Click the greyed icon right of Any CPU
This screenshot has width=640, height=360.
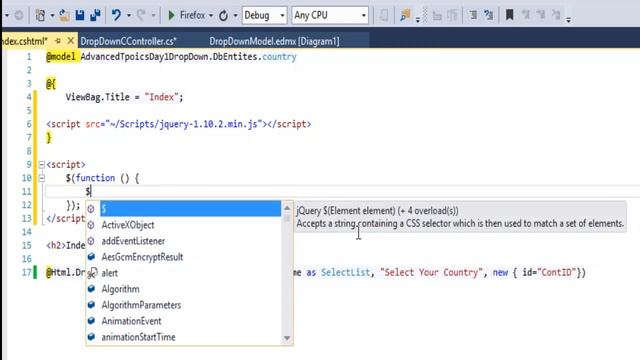(x=384, y=16)
